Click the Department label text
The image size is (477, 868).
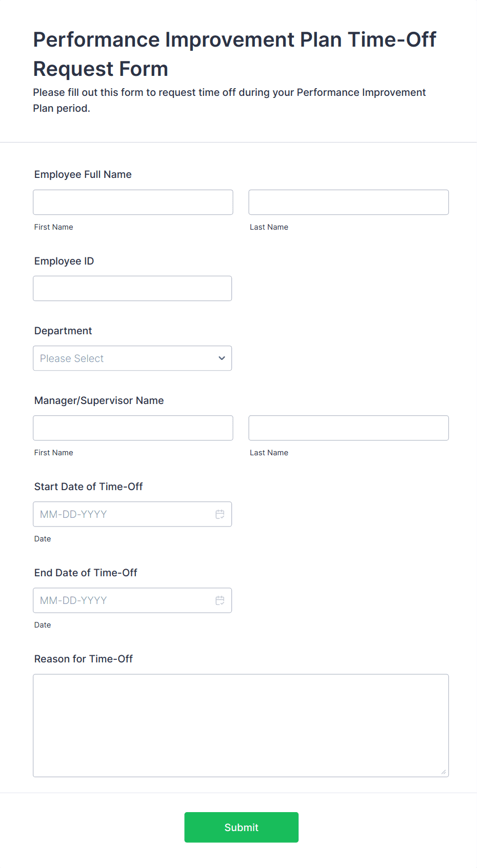click(63, 331)
